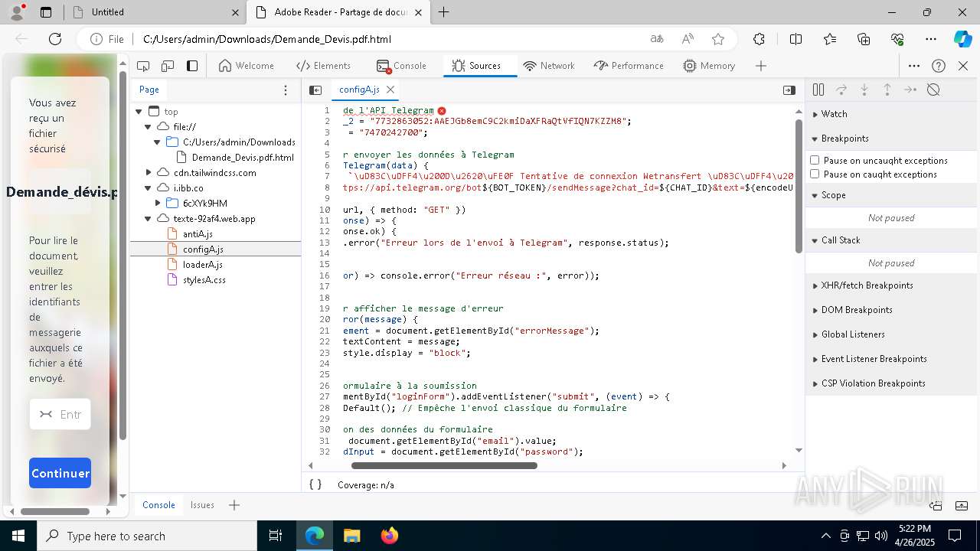Image resolution: width=980 pixels, height=551 pixels.
Task: Click the Step out of function icon
Action: pyautogui.click(x=887, y=90)
